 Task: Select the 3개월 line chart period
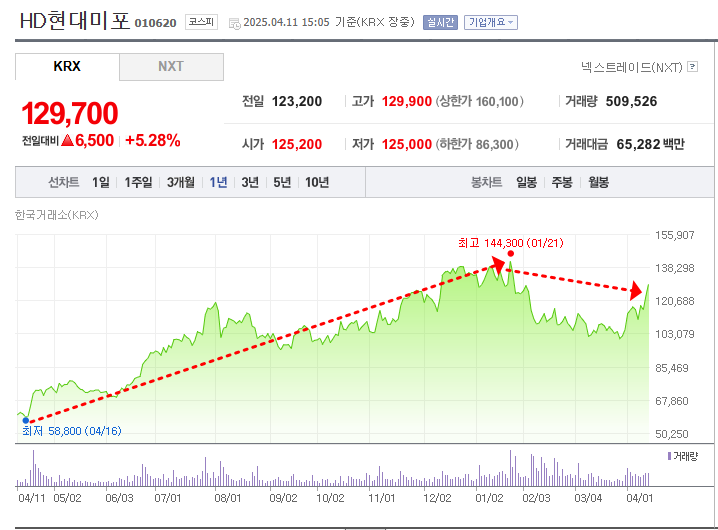pos(180,182)
